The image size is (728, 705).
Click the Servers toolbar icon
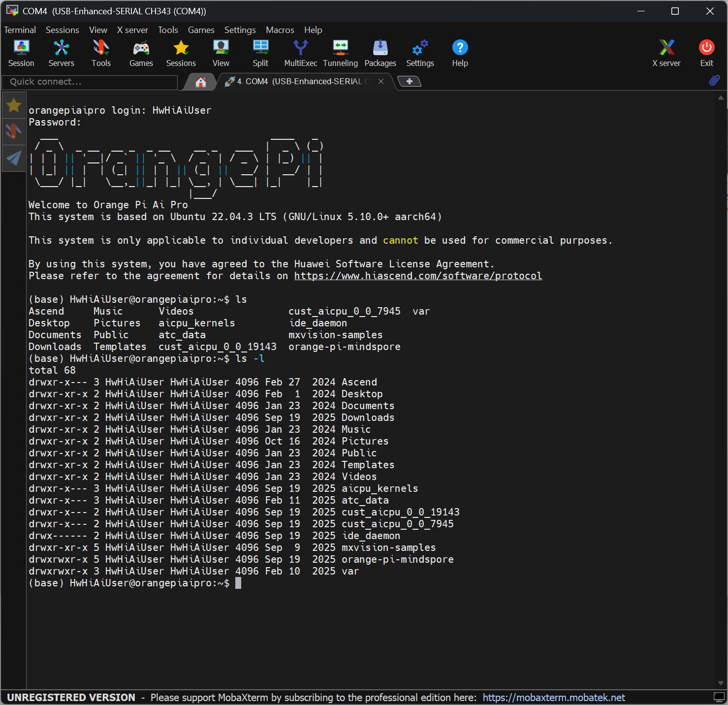point(62,53)
